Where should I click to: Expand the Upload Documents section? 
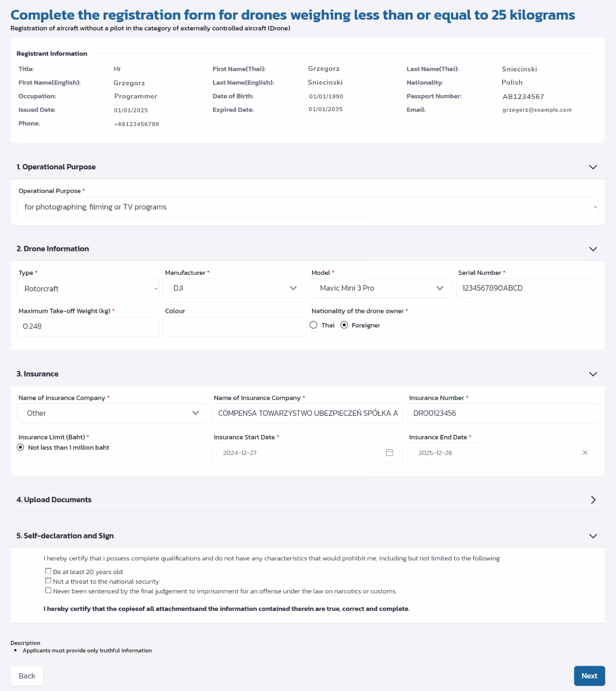pyautogui.click(x=593, y=500)
